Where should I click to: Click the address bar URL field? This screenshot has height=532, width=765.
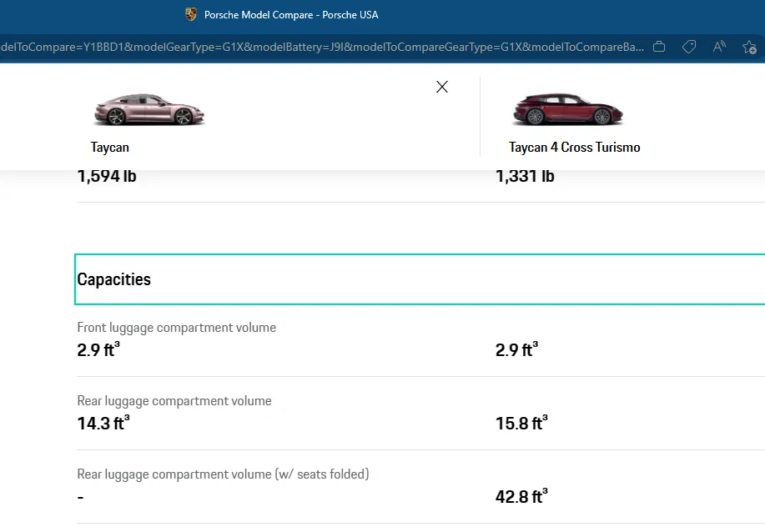pyautogui.click(x=322, y=47)
